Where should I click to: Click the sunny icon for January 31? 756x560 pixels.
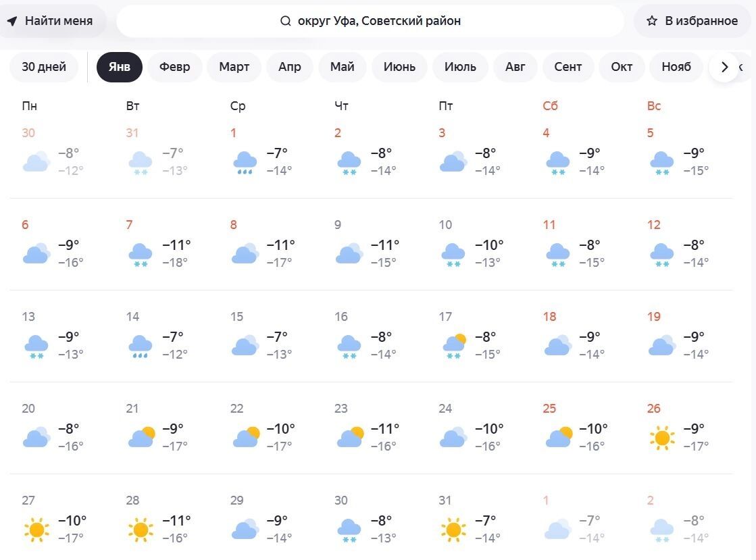click(453, 530)
